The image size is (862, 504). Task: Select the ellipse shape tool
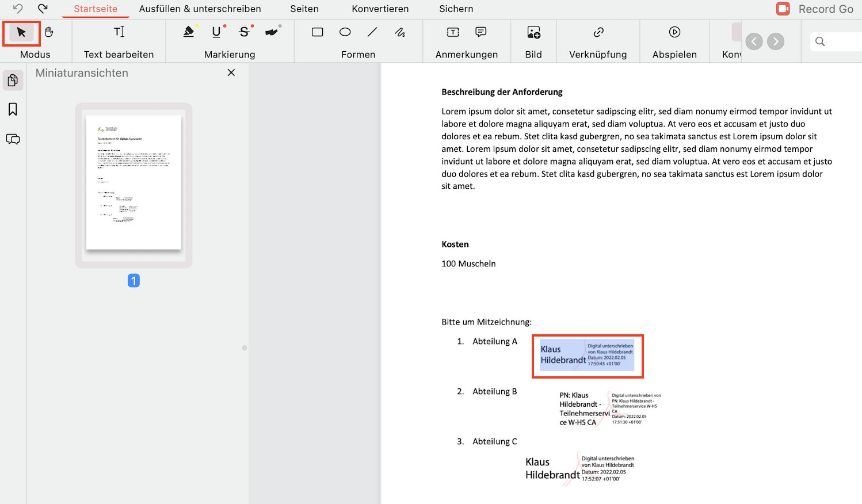tap(345, 32)
